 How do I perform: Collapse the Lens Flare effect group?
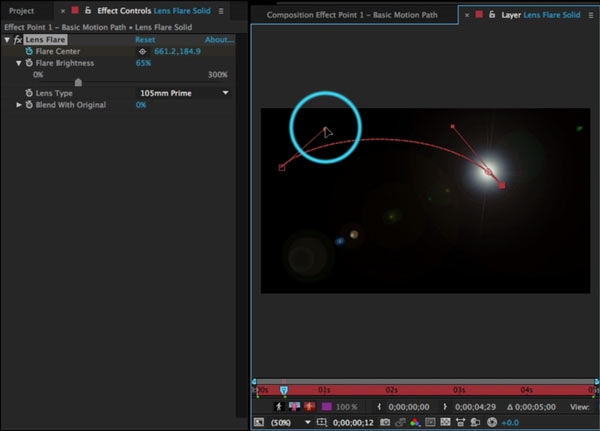(x=7, y=39)
